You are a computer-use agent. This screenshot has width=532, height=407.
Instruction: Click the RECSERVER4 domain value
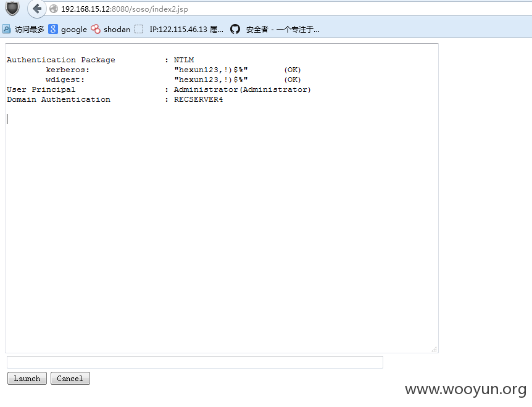coord(199,99)
